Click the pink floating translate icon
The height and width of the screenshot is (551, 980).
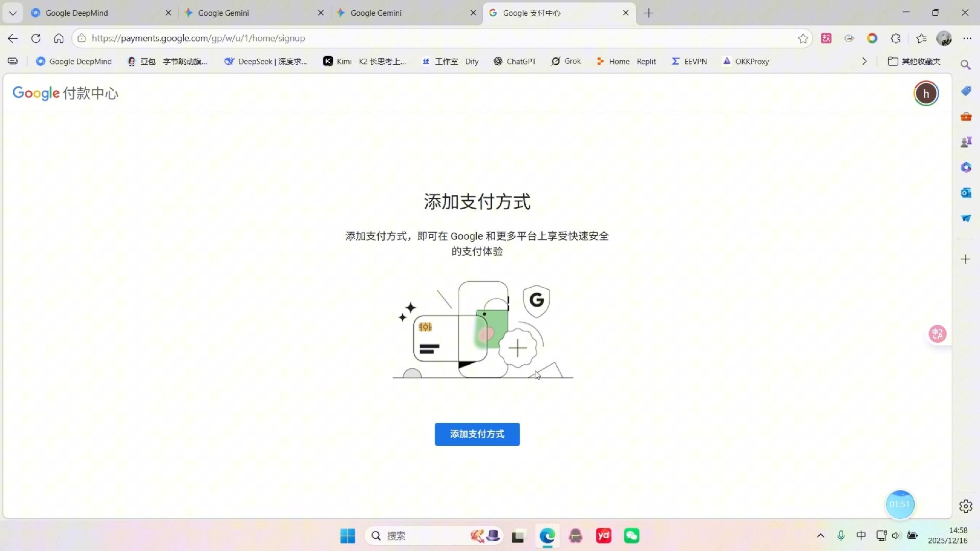[937, 334]
